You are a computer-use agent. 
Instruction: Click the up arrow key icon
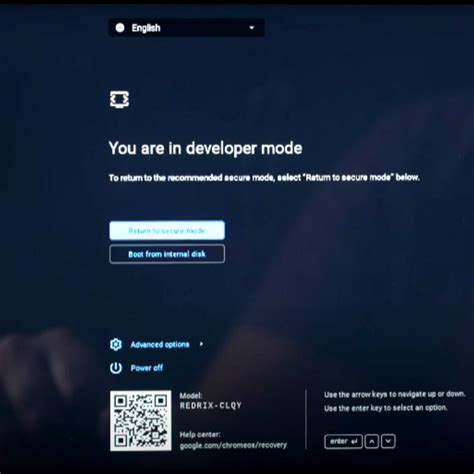[372, 442]
